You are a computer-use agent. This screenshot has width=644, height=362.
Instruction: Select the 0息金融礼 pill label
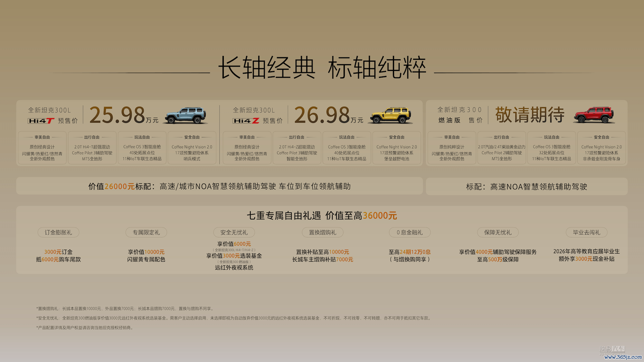click(410, 232)
